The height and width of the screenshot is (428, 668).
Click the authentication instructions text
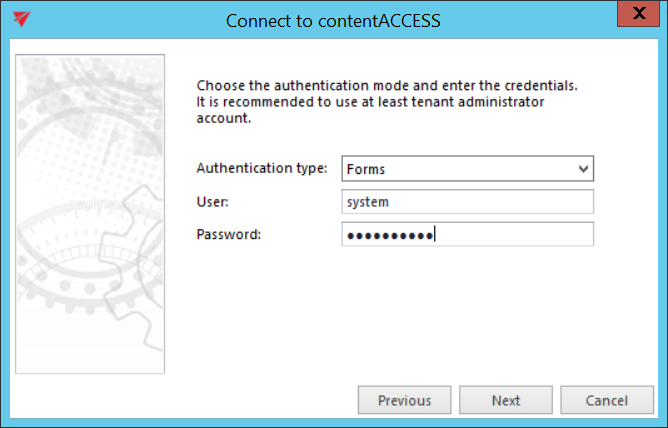[387, 86]
